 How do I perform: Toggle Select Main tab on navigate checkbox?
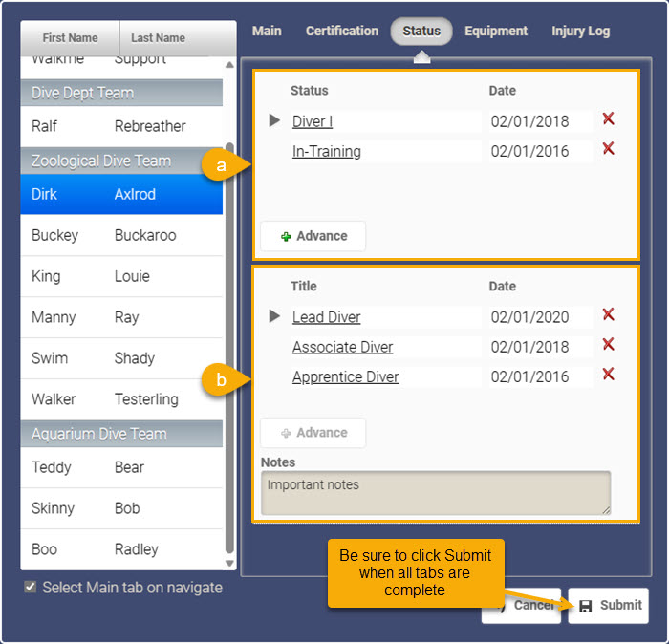point(30,587)
